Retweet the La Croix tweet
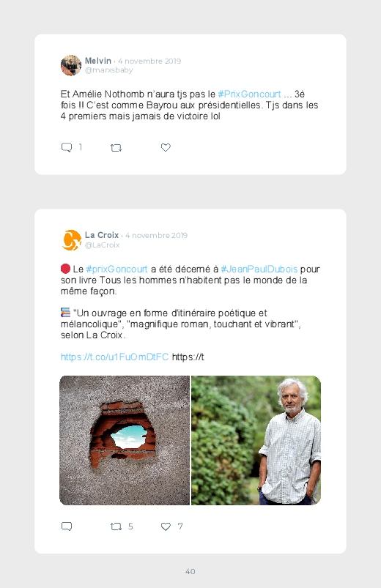The image size is (381, 588). [x=116, y=527]
